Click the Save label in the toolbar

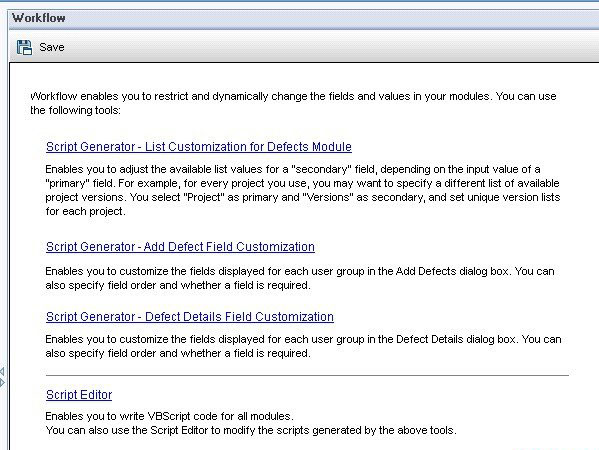tap(52, 47)
